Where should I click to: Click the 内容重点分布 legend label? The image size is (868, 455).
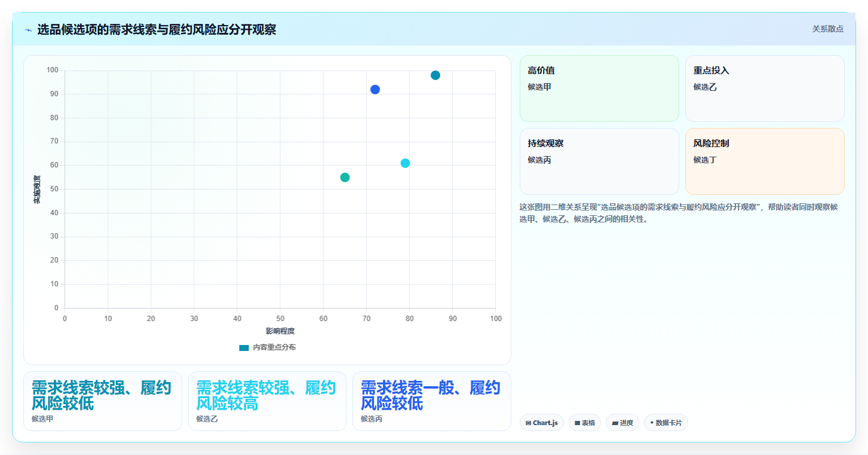274,347
